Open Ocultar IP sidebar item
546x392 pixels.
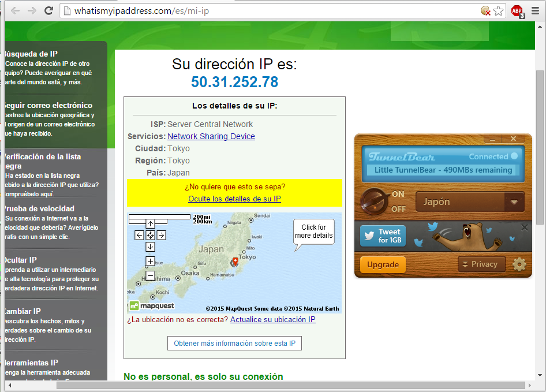[x=21, y=260]
